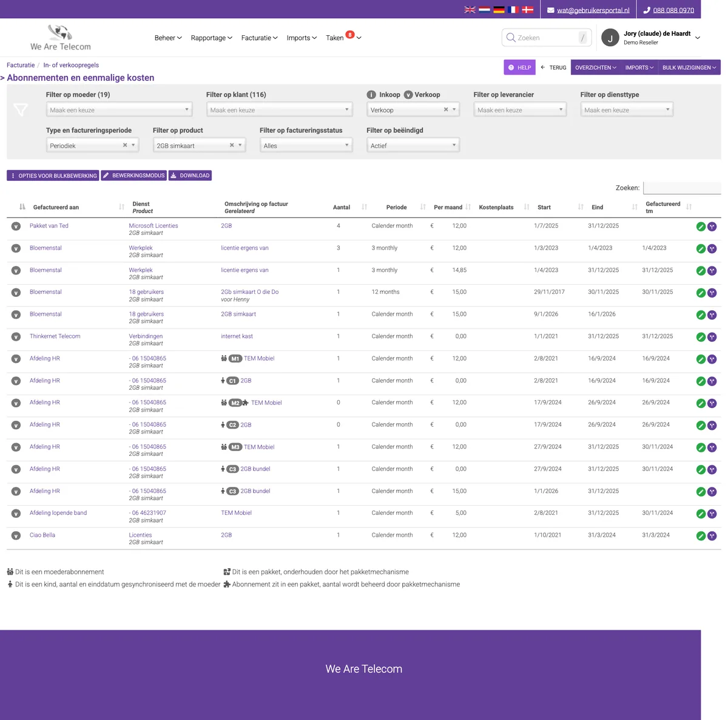Image resolution: width=728 pixels, height=720 pixels.
Task: Open the Beheer menu
Action: click(168, 38)
